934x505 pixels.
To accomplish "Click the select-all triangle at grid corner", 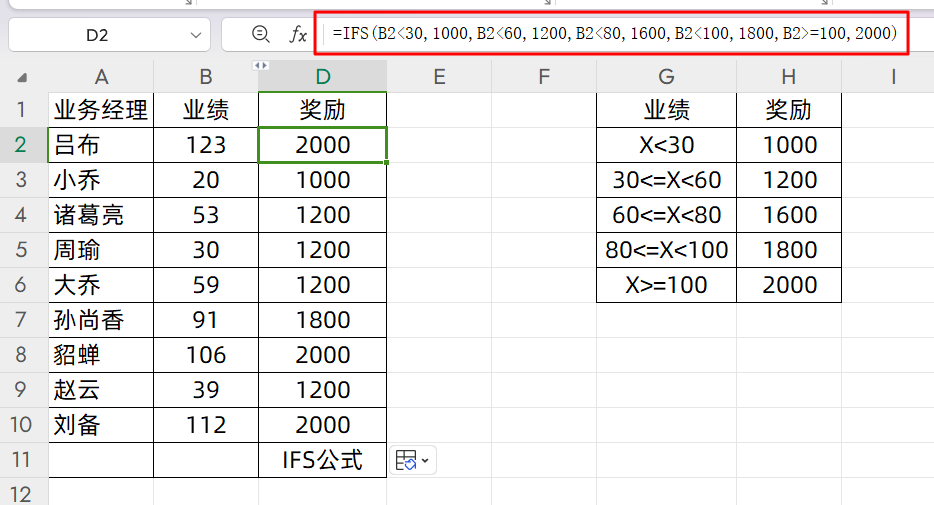I will pos(22,77).
